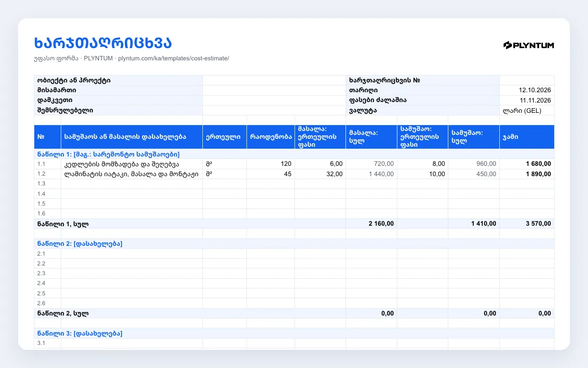
Task: Select the "ობიექტი ან პროექტი" label cell
Action: [x=118, y=80]
